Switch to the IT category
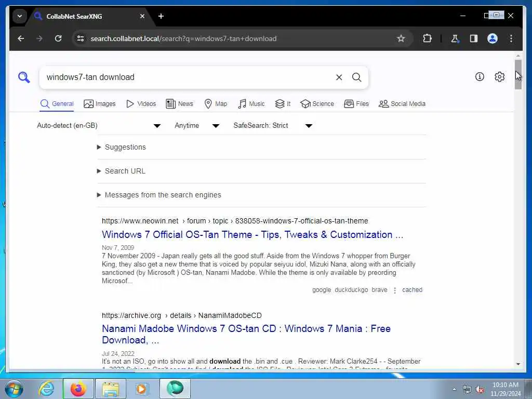532x399 pixels. click(283, 104)
